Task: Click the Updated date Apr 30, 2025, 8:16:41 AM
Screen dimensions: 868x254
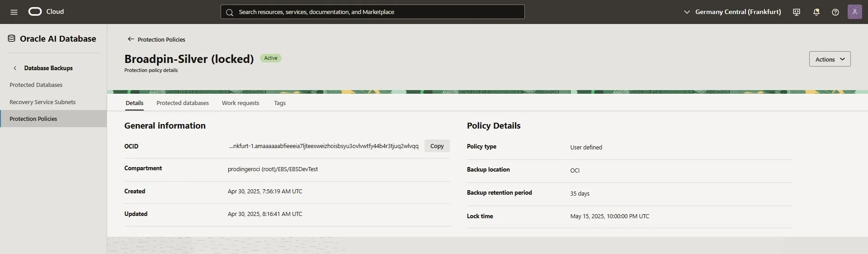Action: tap(265, 214)
